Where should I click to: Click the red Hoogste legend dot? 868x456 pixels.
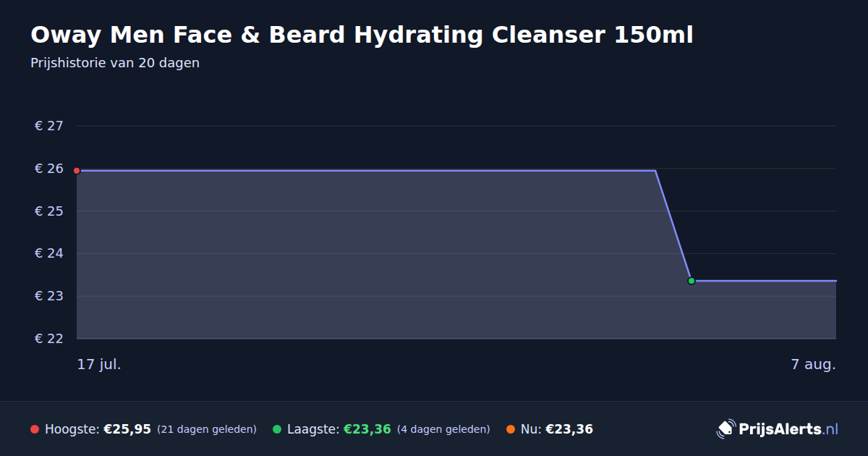click(x=35, y=429)
